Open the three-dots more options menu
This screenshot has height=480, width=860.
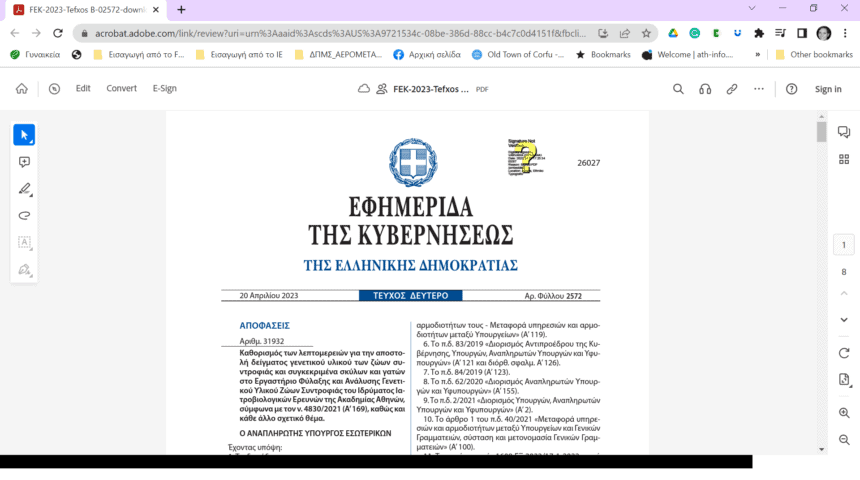[759, 89]
